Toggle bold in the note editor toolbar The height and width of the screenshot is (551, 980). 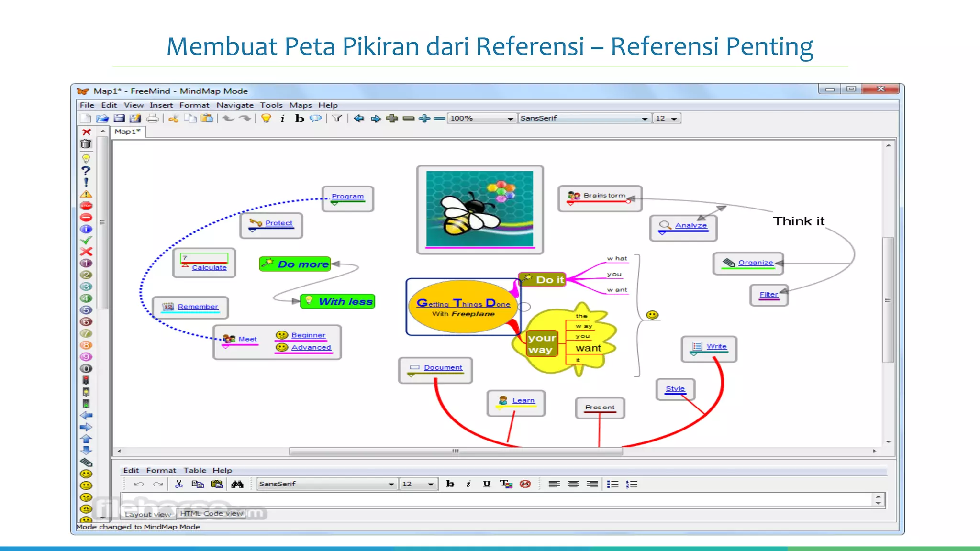point(450,484)
